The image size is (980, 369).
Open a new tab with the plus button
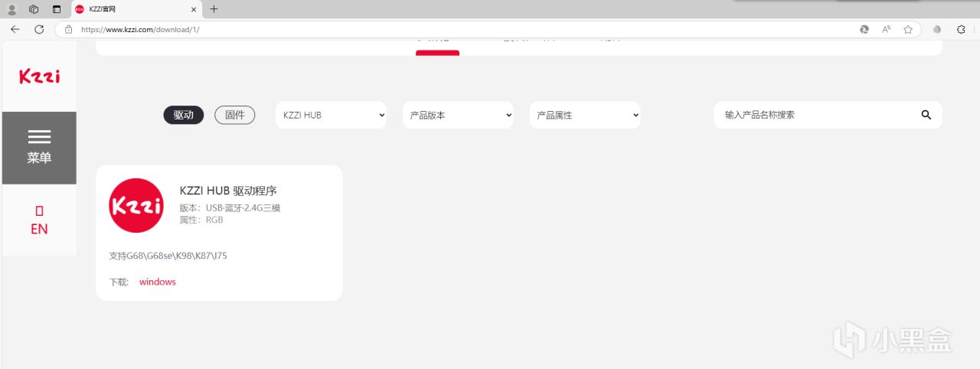[214, 9]
